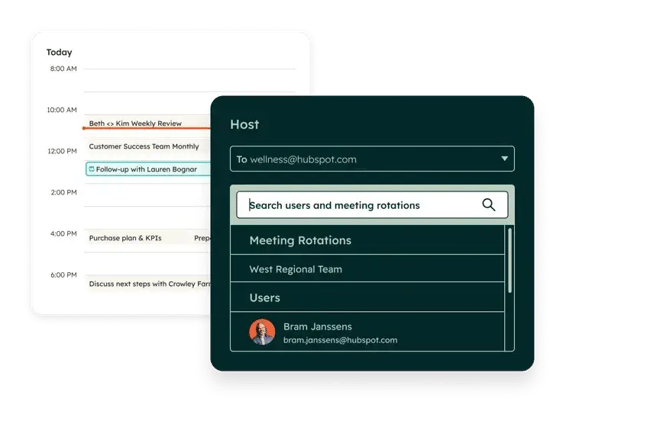Click the 4:00 PM time label
The width and height of the screenshot is (650, 424).
click(63, 234)
